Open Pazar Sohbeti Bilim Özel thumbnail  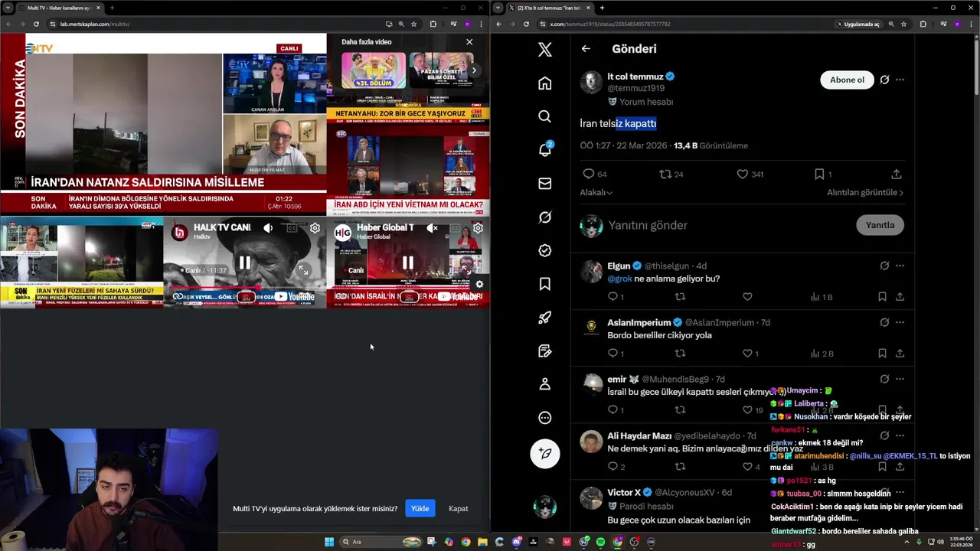point(440,70)
